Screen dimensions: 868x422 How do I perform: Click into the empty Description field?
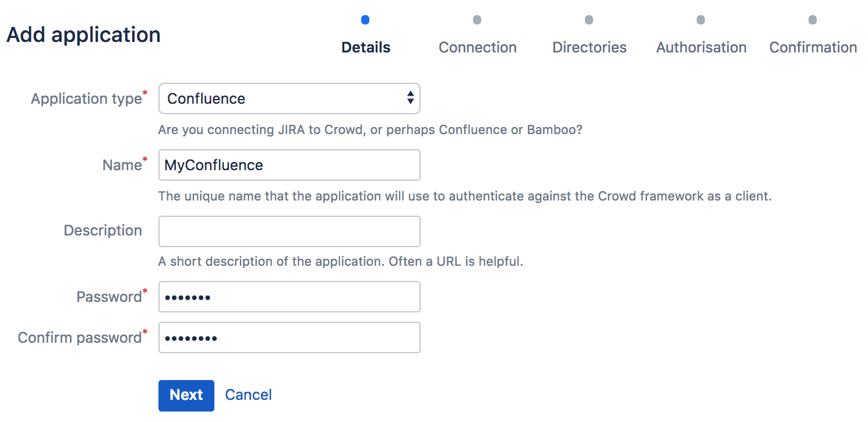289,231
